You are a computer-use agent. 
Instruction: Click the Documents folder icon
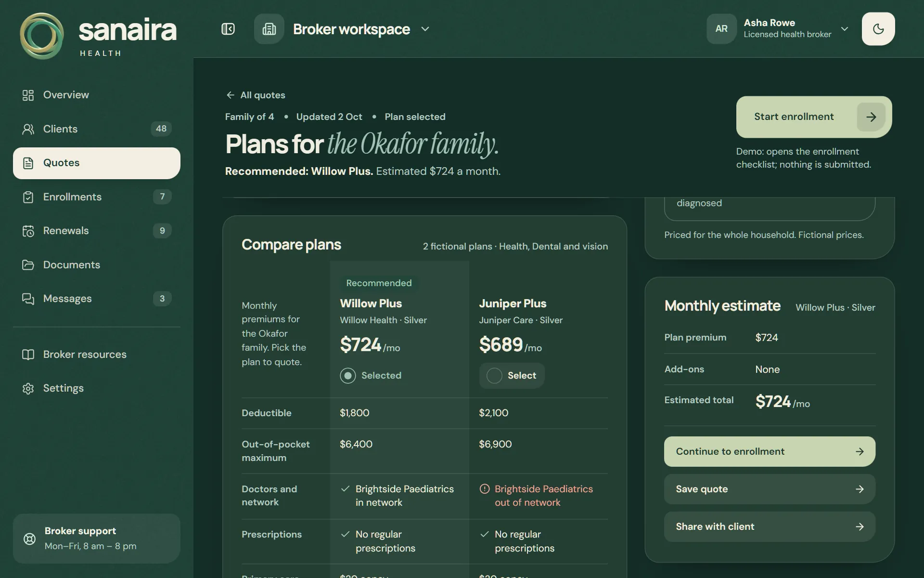click(x=28, y=265)
